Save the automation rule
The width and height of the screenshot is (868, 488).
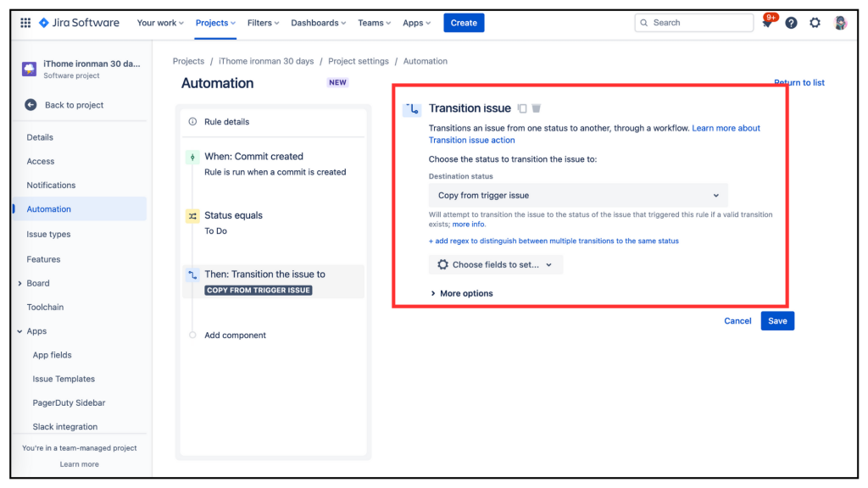coord(777,321)
